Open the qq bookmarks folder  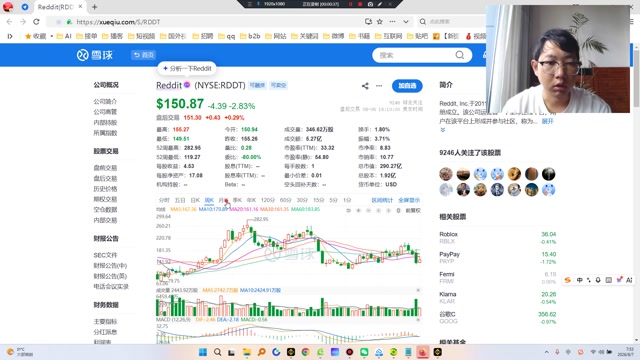click(x=227, y=36)
